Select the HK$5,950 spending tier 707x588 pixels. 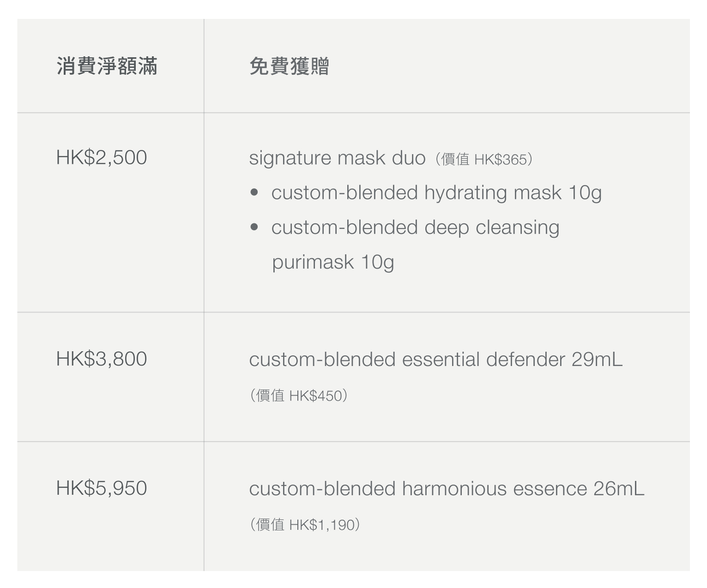point(102,488)
